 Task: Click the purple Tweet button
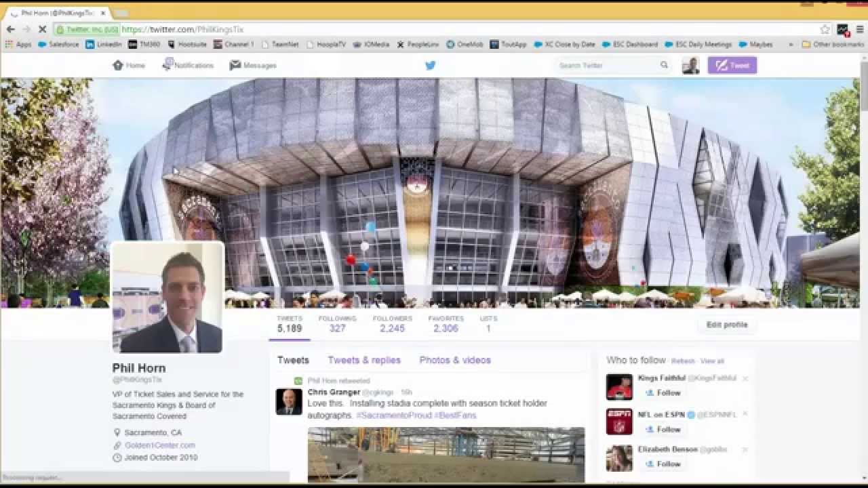(732, 65)
